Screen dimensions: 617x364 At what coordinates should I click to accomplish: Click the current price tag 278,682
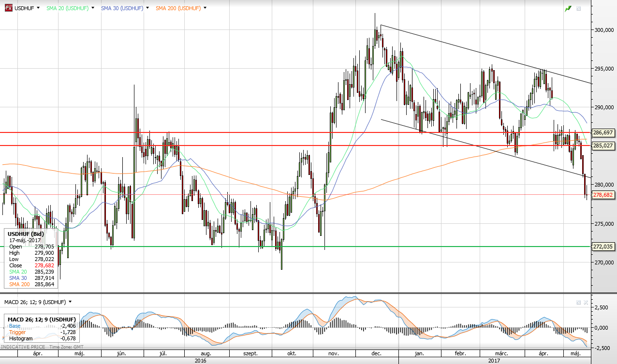point(603,195)
